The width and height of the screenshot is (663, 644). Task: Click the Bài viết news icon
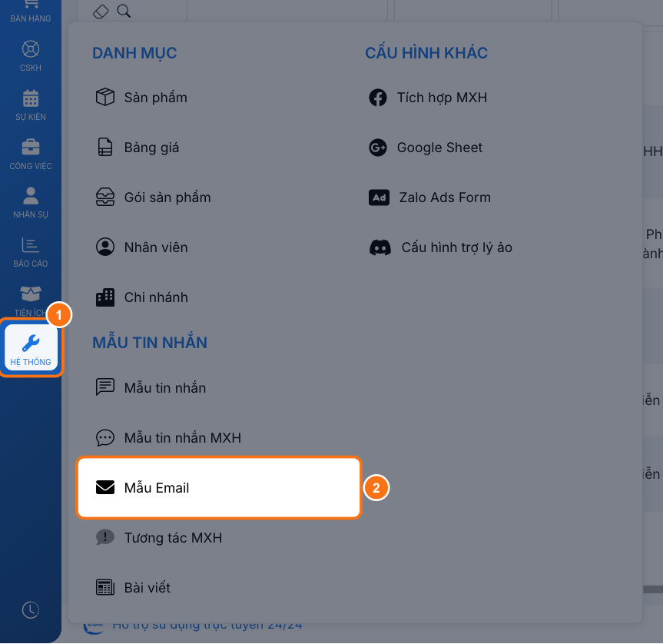[104, 587]
